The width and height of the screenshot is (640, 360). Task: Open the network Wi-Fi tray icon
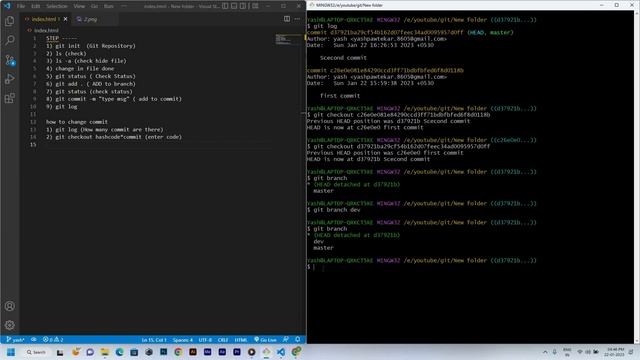click(580, 352)
